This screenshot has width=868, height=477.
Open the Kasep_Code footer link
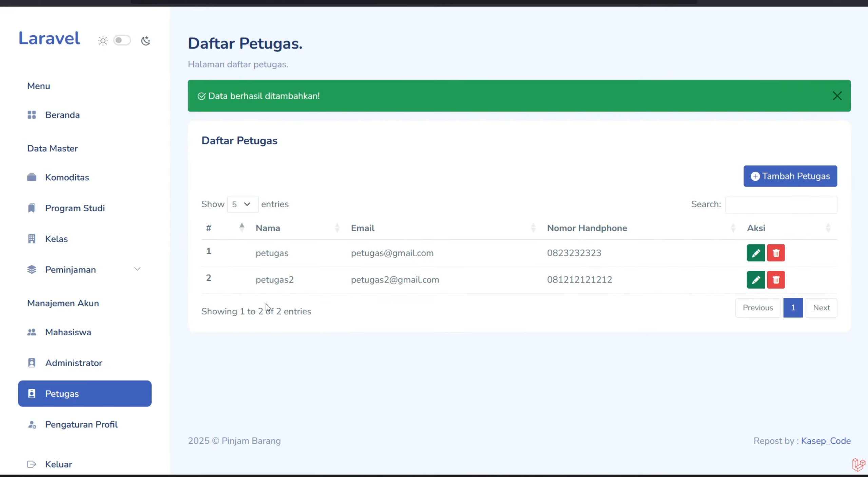click(826, 441)
